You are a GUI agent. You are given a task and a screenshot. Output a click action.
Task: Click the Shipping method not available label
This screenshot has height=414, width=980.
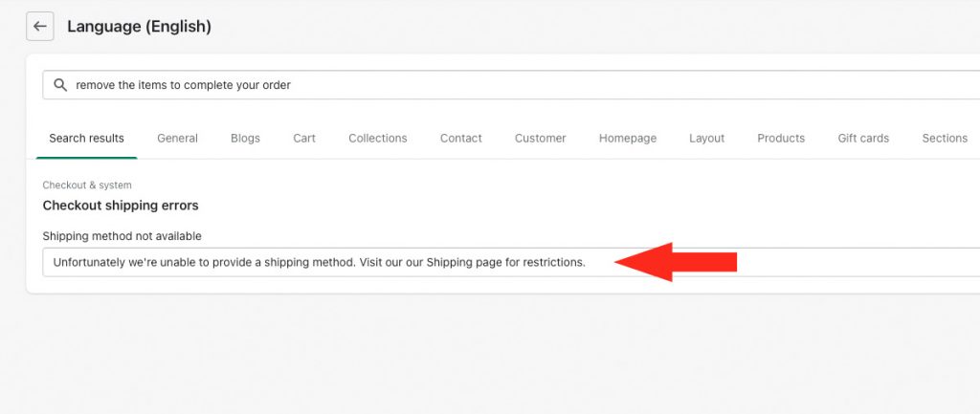122,236
